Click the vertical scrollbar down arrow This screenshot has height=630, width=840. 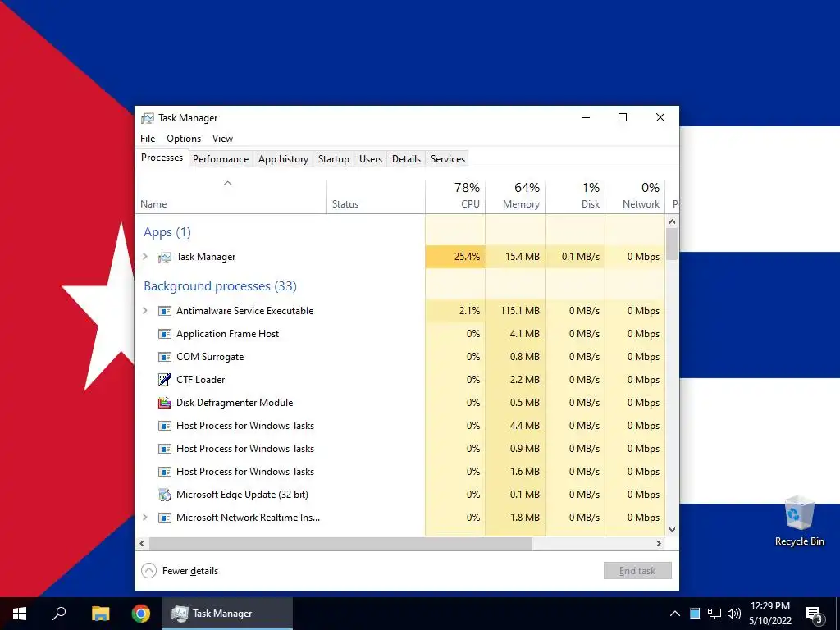(x=673, y=530)
